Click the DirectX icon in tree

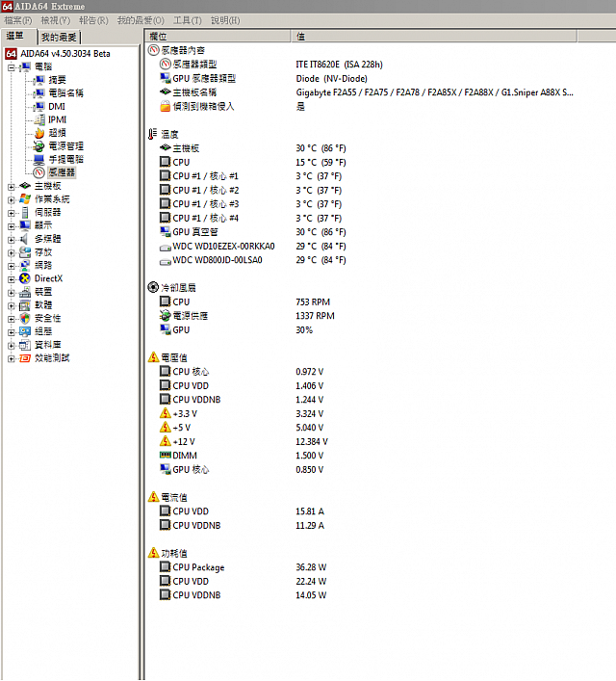25,278
